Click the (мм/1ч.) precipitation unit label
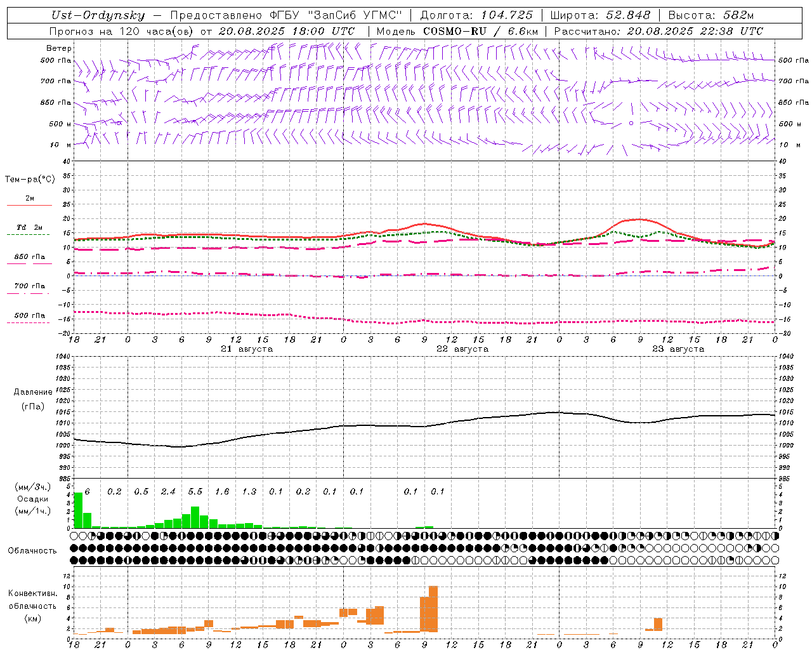The image size is (812, 650). click(33, 511)
